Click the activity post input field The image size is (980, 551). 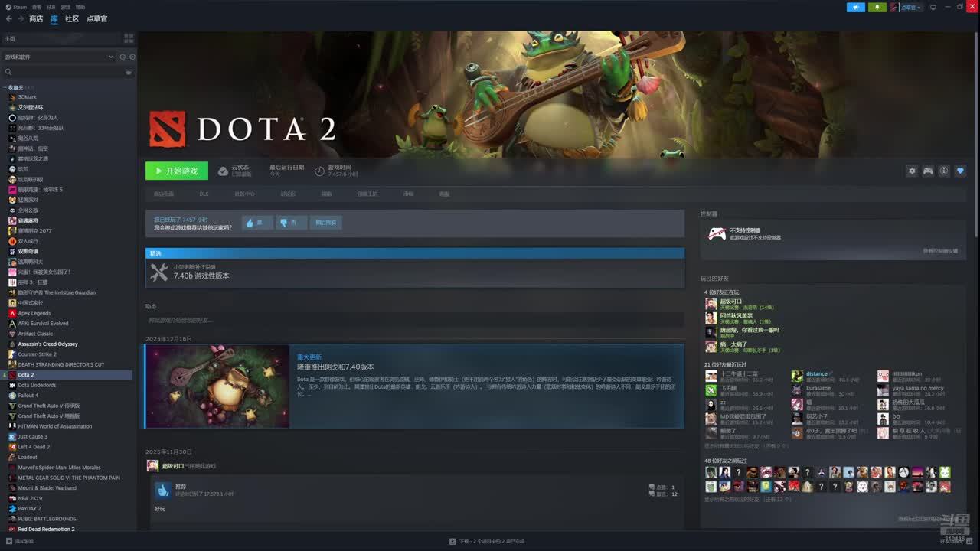[x=414, y=320]
